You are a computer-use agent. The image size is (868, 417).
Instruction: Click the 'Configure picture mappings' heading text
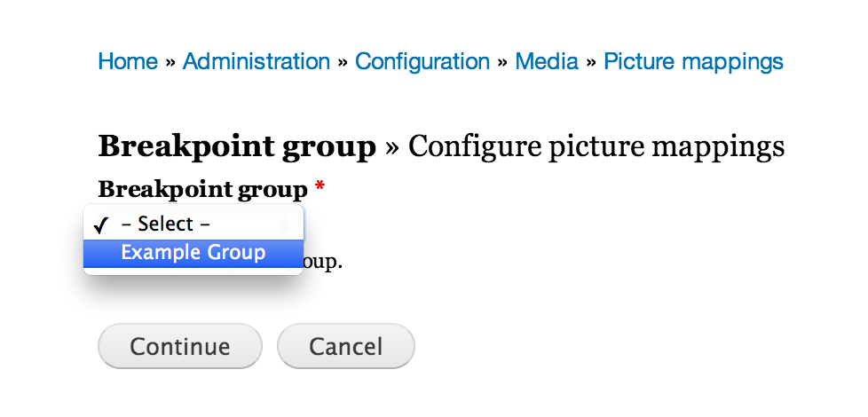[x=596, y=147]
